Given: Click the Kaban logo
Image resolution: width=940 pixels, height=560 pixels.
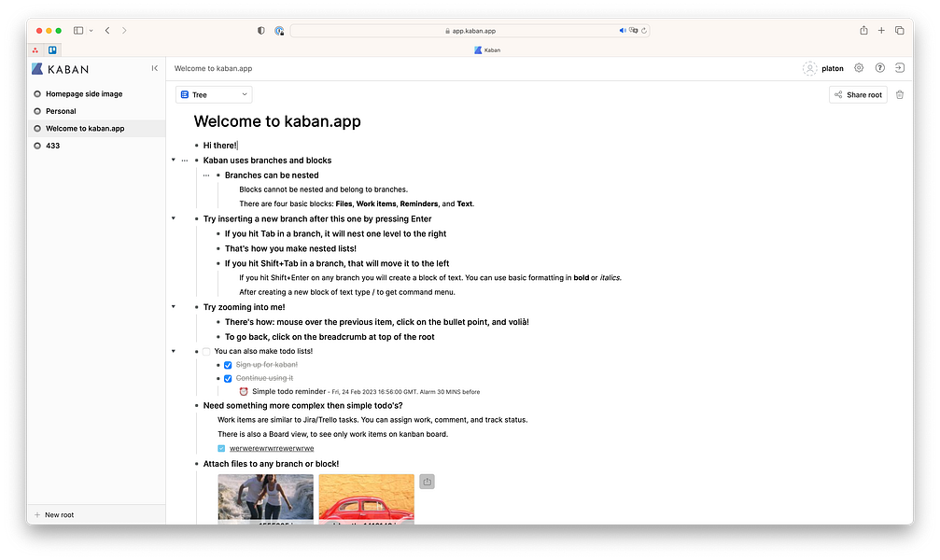Looking at the screenshot, I should [60, 69].
